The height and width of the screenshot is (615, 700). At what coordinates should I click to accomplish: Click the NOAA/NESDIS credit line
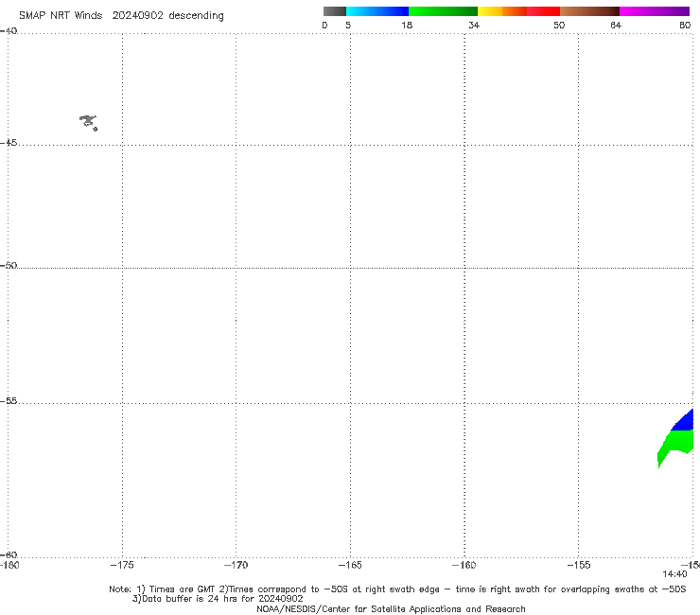coord(391,609)
